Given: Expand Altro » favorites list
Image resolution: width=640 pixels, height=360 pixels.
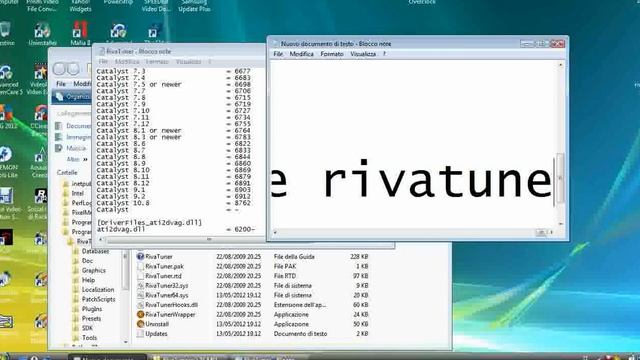Looking at the screenshot, I should [77, 159].
